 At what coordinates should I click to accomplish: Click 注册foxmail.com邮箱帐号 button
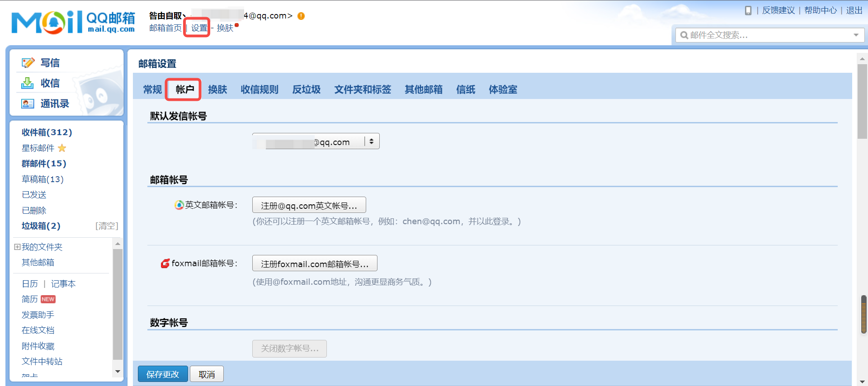point(315,264)
